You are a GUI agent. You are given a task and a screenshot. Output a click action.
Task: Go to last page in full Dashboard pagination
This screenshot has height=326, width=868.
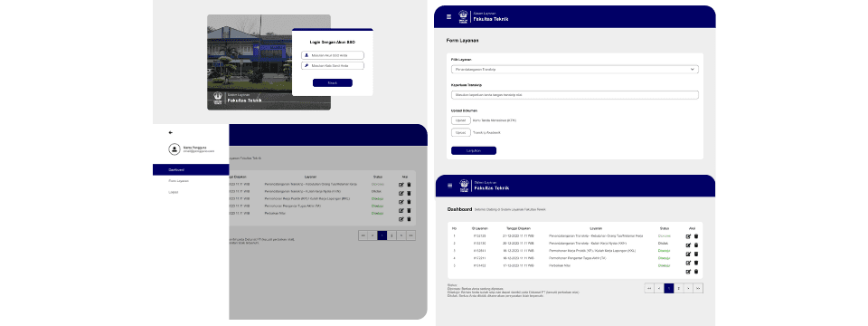pyautogui.click(x=698, y=288)
